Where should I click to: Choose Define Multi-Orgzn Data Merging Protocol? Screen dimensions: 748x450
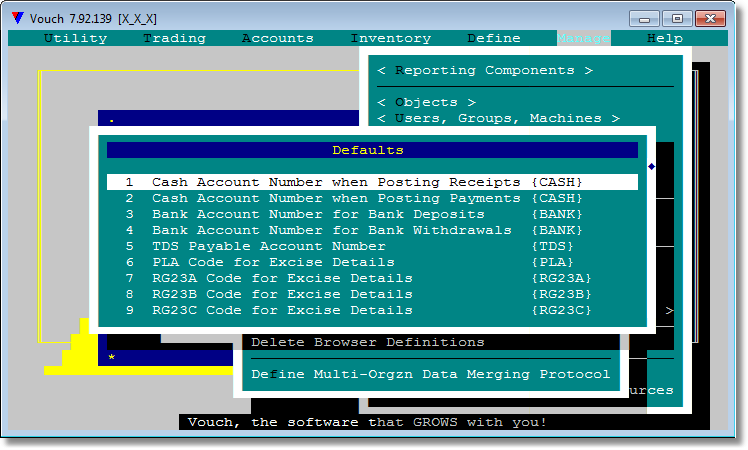(x=430, y=374)
